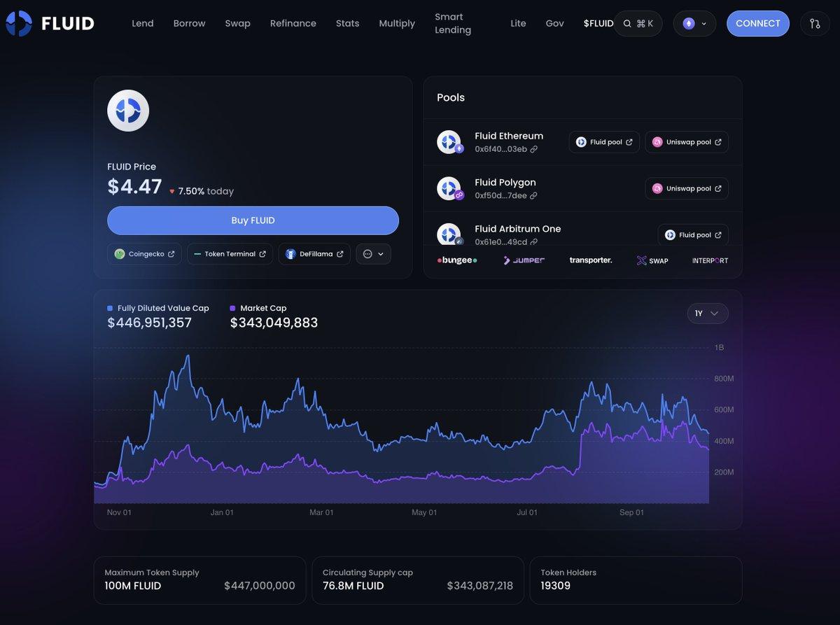Click the settings icon beside Connect

coord(814,23)
